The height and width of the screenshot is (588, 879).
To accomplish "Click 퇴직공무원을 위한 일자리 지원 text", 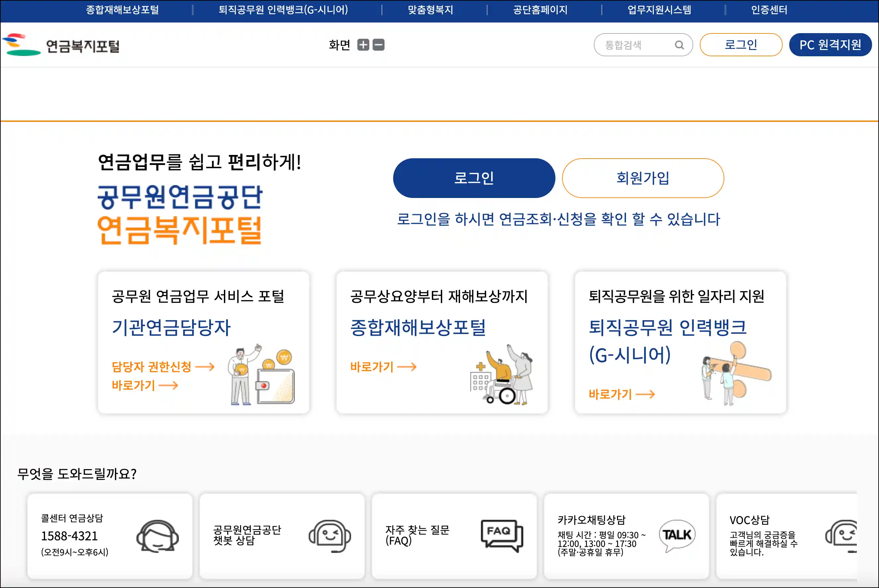I will click(676, 296).
